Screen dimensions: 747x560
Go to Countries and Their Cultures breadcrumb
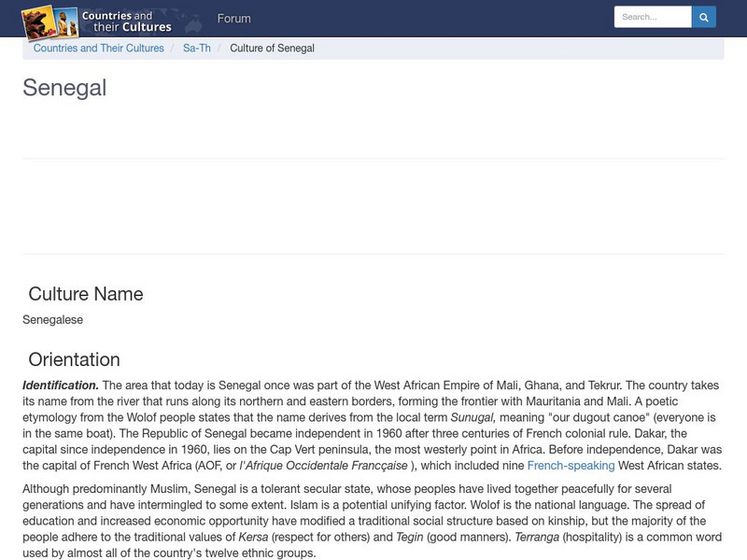click(x=99, y=49)
